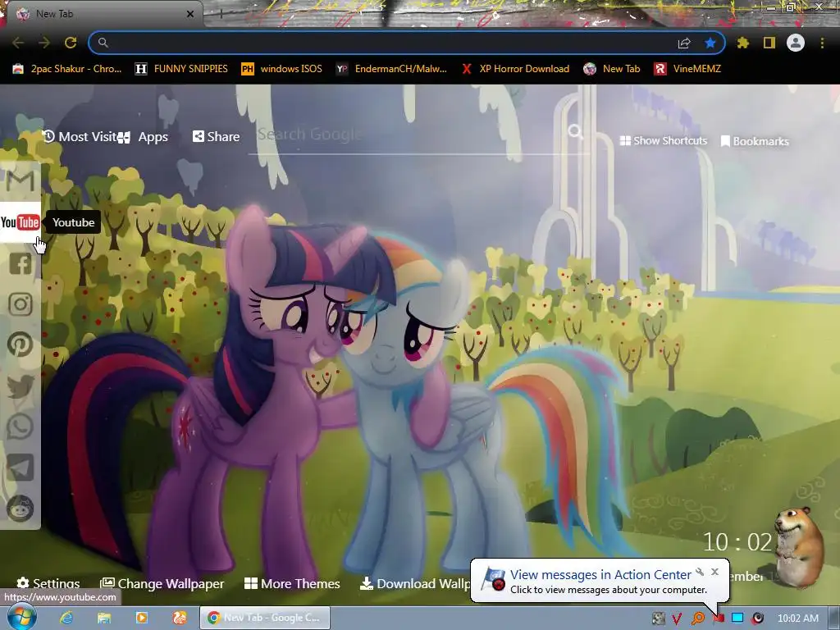Click Change Wallpaper

[162, 583]
